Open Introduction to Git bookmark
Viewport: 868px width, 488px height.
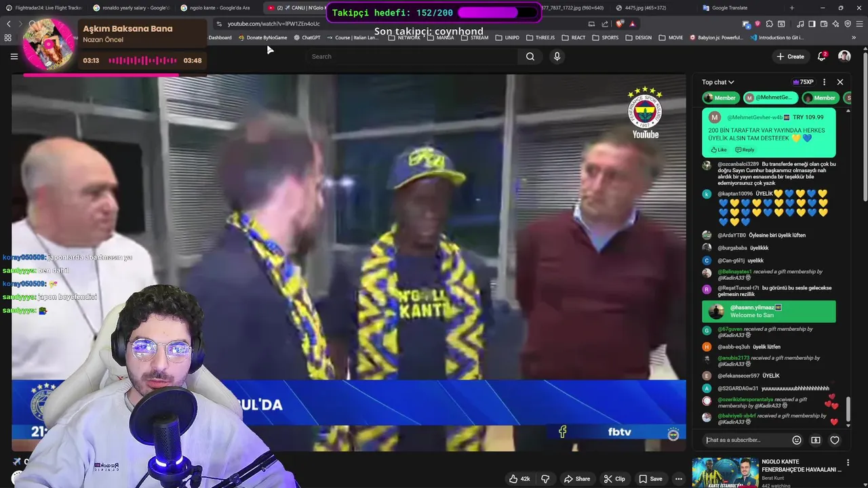click(x=777, y=37)
